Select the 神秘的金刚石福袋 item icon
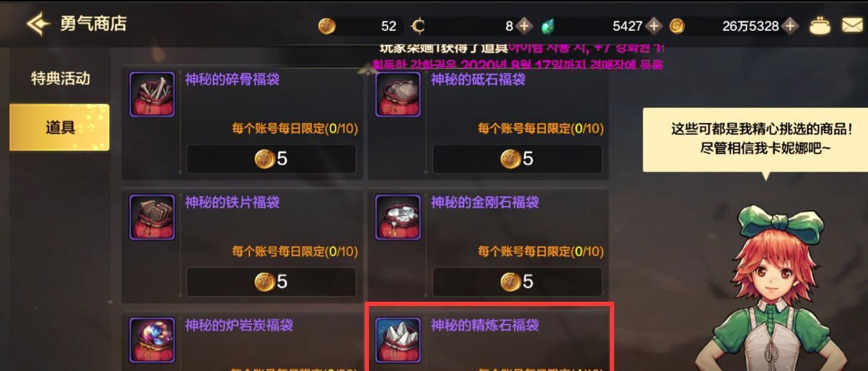The image size is (868, 371). click(x=398, y=217)
